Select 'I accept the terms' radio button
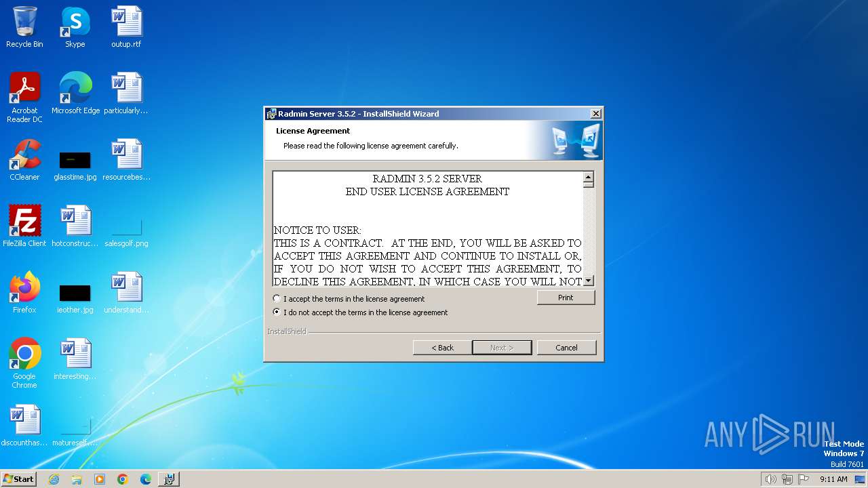Screen dimensions: 868x488 click(277, 299)
